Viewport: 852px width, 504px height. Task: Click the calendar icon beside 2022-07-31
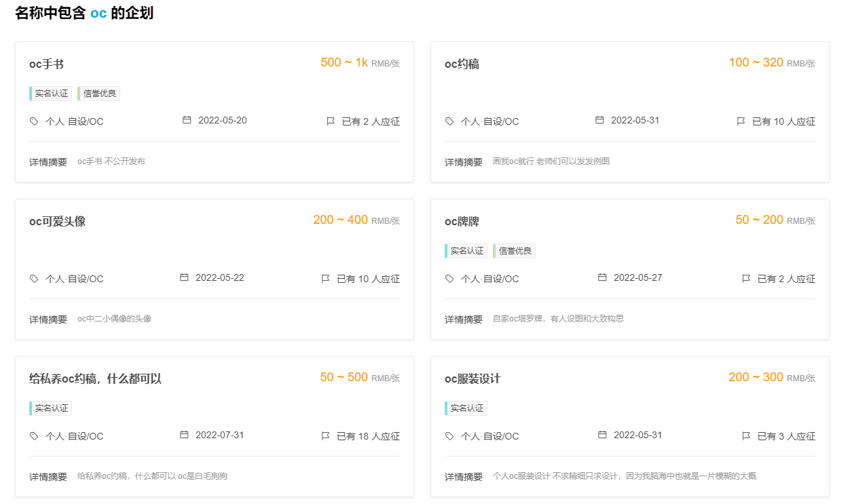point(184,435)
